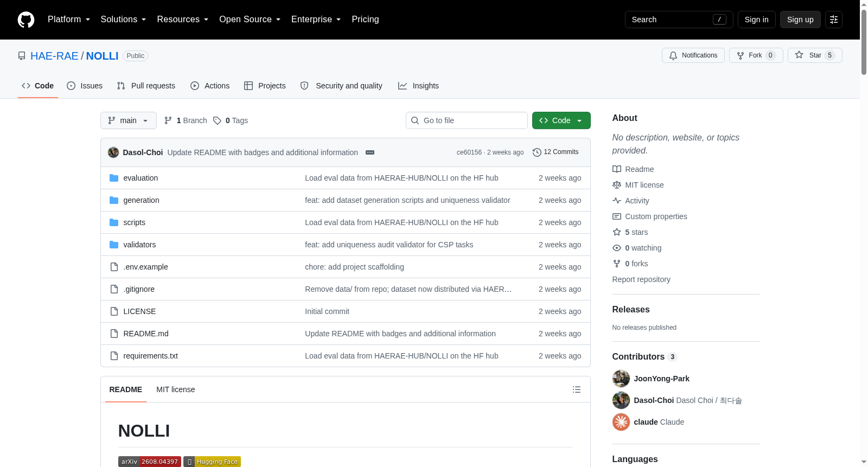Click the Hugging Face badge
The width and height of the screenshot is (868, 467).
click(x=212, y=462)
